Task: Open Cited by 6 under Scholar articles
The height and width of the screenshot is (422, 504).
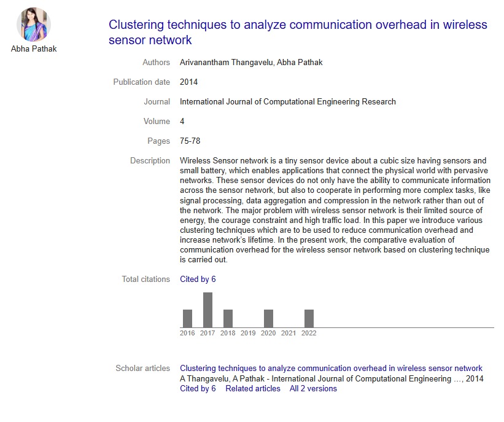Action: click(198, 389)
